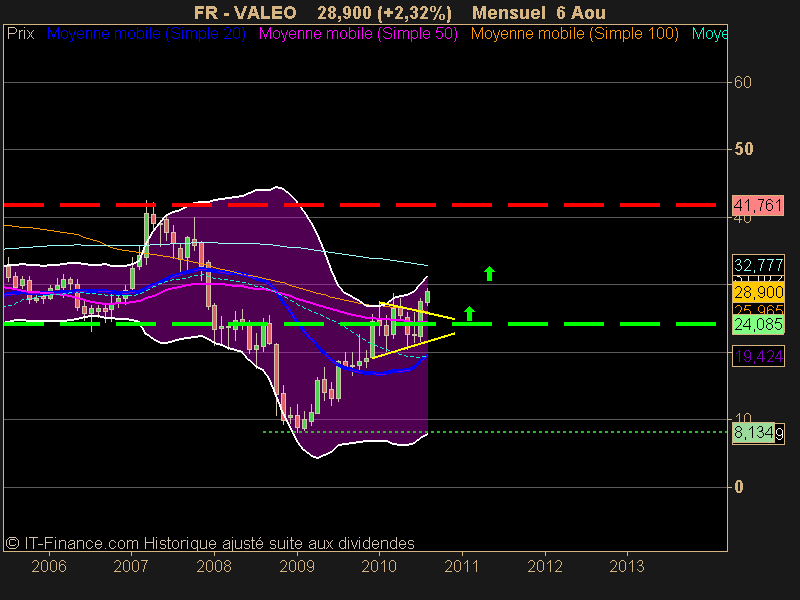Screen dimensions: 800x600
Task: Click the 0 price axis value
Action: pyautogui.click(x=738, y=487)
